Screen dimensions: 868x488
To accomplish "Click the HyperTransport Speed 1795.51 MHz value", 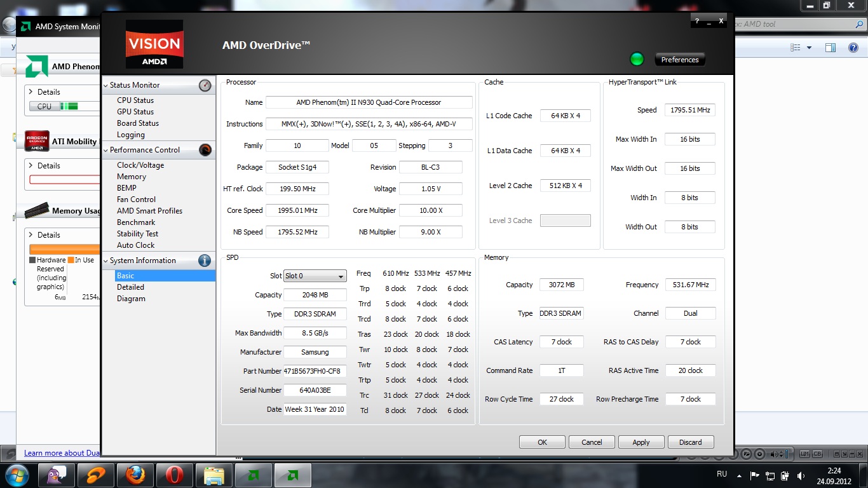I will [690, 110].
